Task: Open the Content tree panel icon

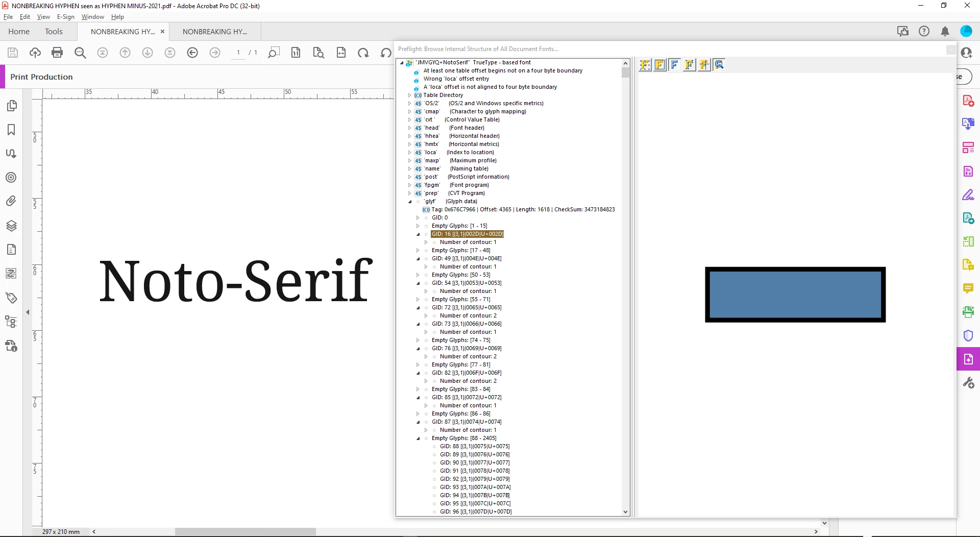Action: (11, 322)
